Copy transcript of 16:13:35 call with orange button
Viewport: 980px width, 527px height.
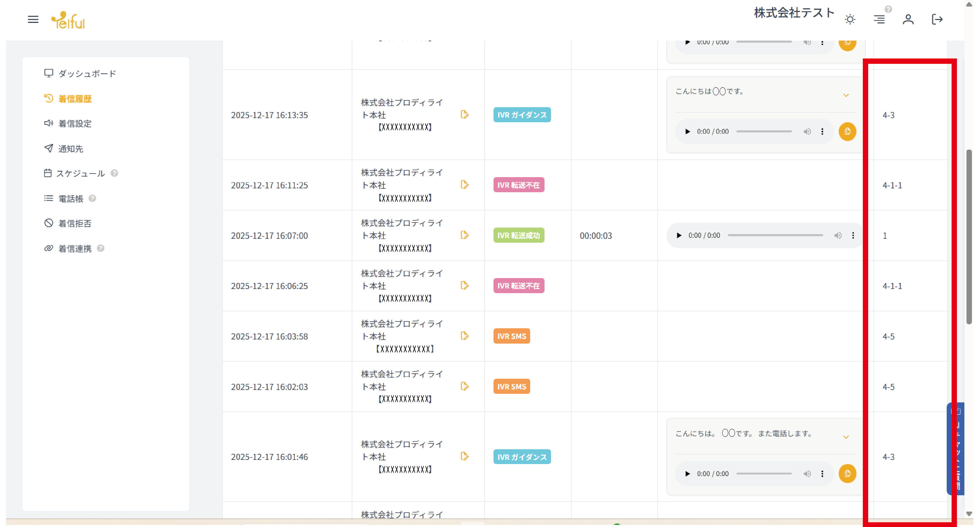tap(847, 132)
